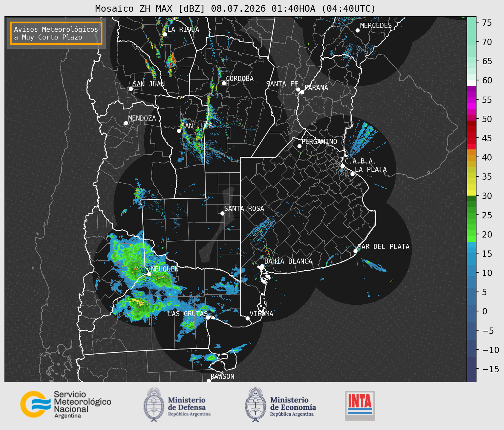Click the Mendoza city marker dot
The width and height of the screenshot is (504, 430).
click(126, 123)
